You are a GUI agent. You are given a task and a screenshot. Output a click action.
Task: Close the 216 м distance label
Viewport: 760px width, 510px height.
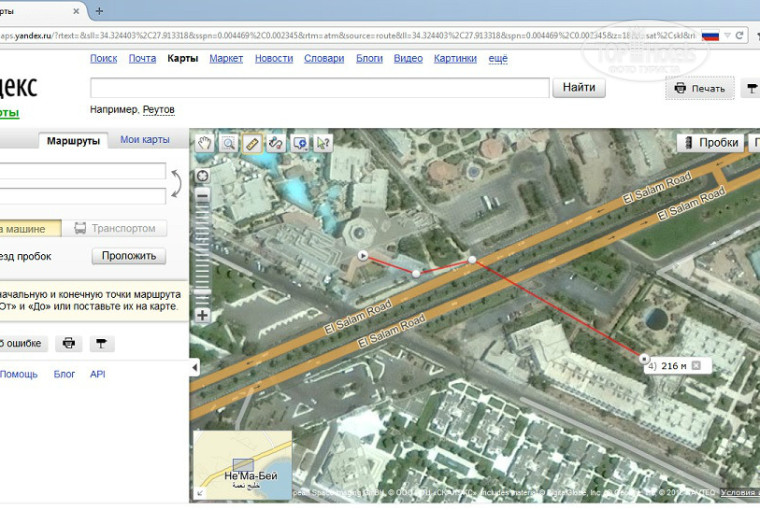click(696, 366)
